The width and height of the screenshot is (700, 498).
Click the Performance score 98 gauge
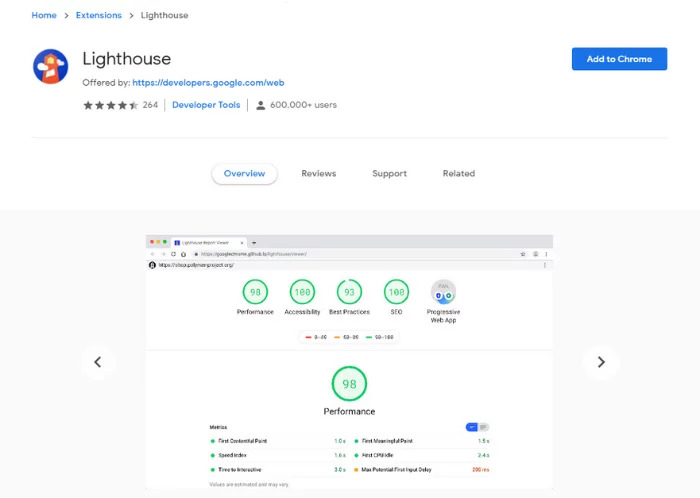255,292
